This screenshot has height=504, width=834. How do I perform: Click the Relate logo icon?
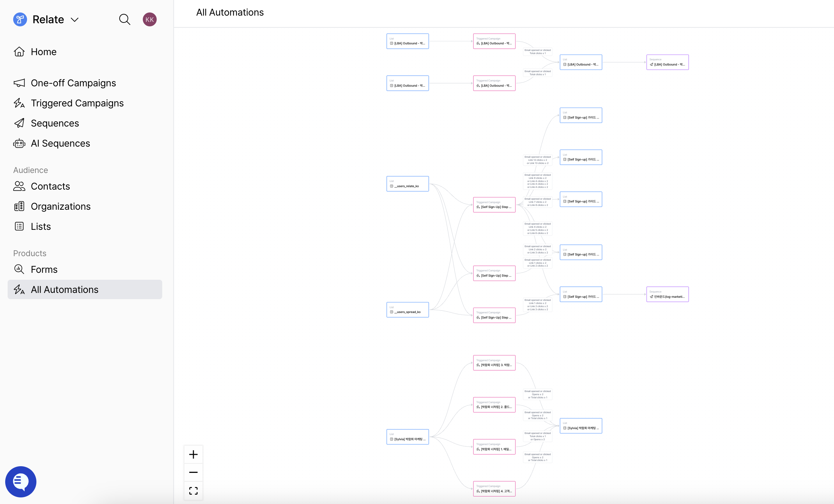click(20, 19)
